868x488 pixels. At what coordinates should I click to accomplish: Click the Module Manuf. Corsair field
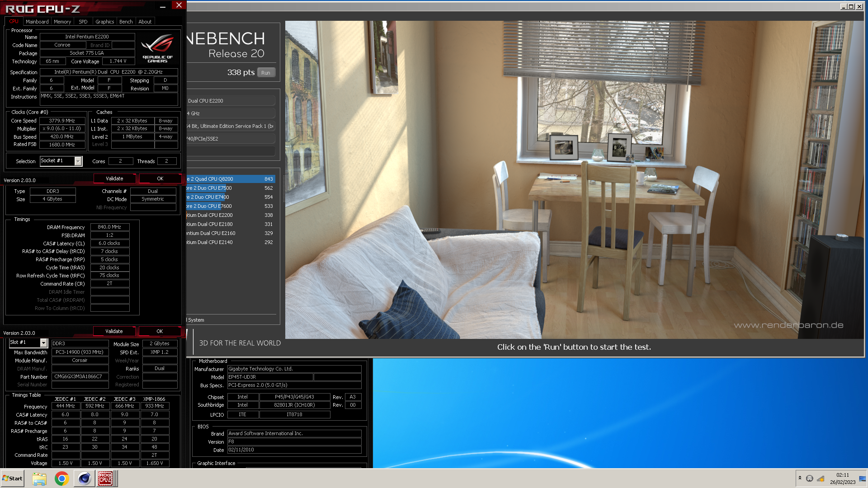[x=80, y=360]
